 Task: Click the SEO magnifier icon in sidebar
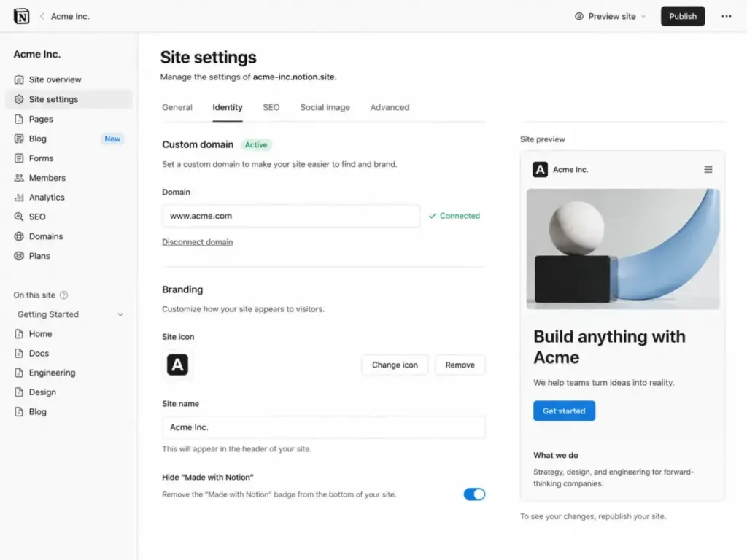click(18, 217)
